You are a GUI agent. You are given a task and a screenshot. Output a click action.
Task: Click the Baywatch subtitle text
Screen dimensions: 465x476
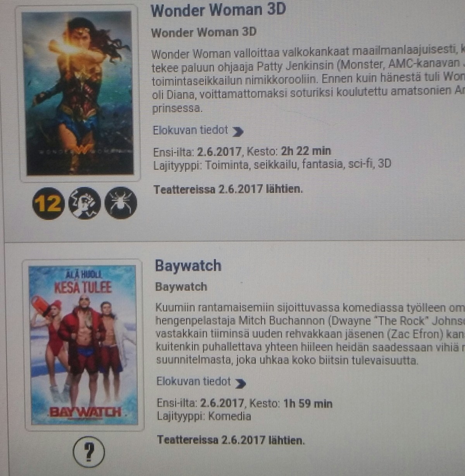(181, 287)
